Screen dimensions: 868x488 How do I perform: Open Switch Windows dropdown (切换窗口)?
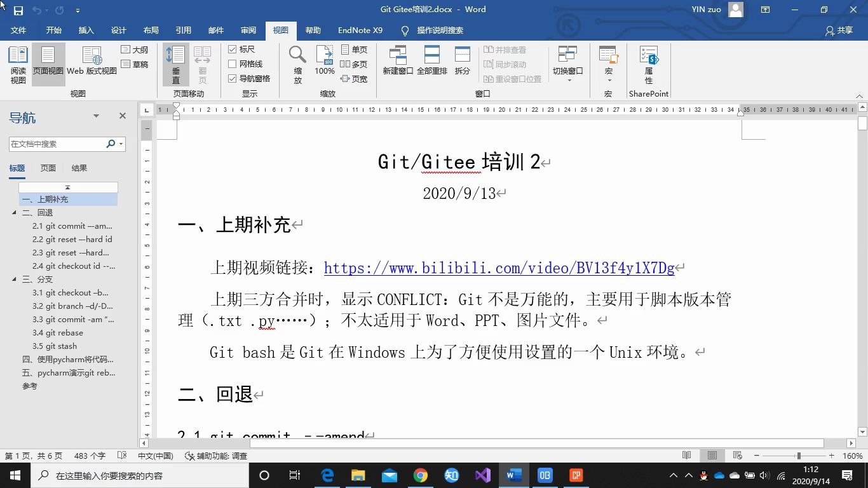click(567, 65)
